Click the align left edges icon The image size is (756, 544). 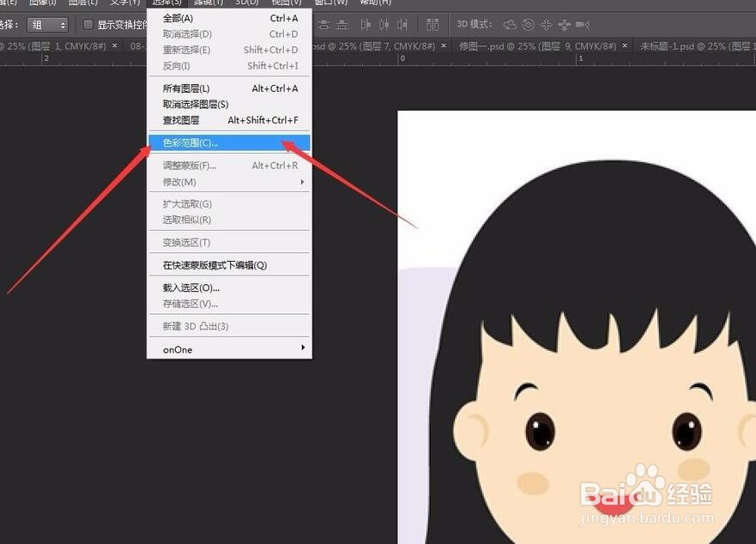365,24
